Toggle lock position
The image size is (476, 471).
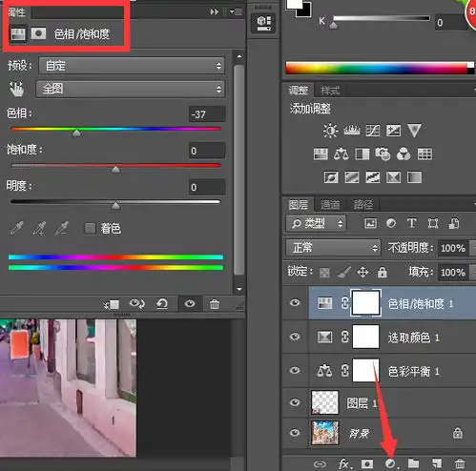[362, 273]
